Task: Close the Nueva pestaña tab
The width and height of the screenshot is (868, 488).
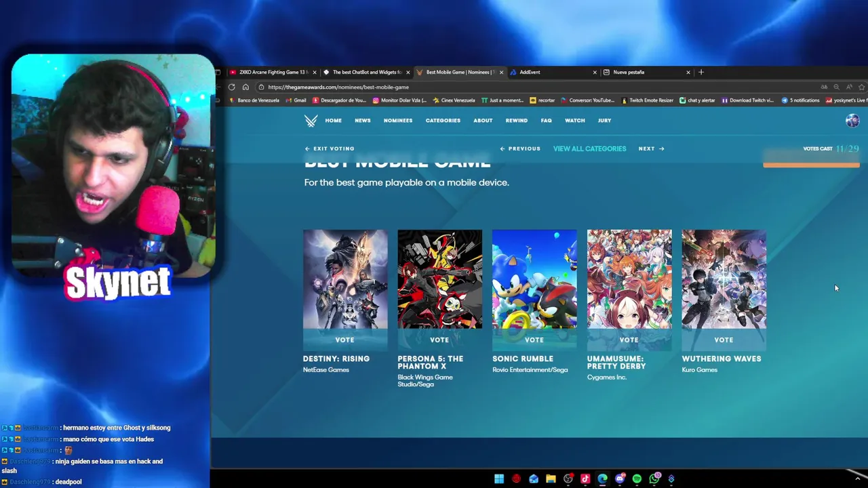Action: pos(688,72)
